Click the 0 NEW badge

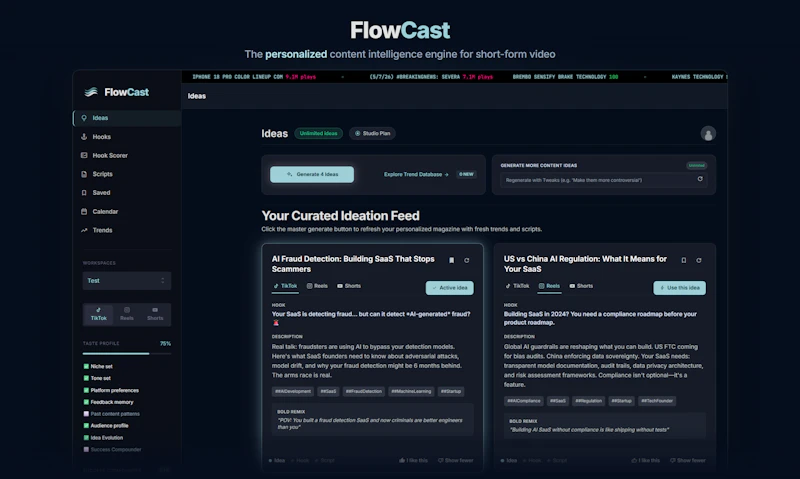(466, 174)
